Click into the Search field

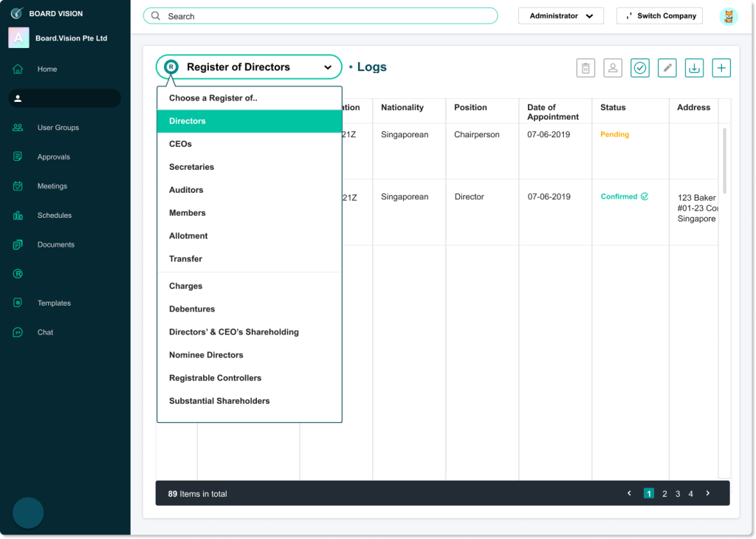point(320,16)
